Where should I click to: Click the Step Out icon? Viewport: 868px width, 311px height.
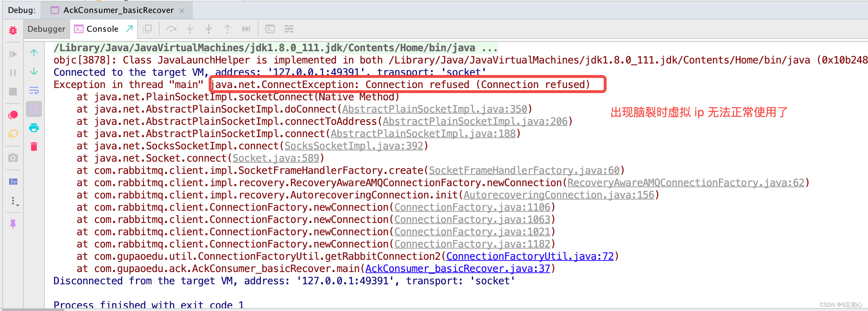227,29
